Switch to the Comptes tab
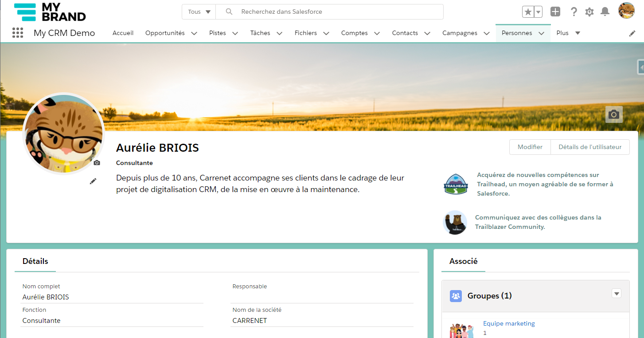Viewport: 644px width, 338px height. point(354,33)
